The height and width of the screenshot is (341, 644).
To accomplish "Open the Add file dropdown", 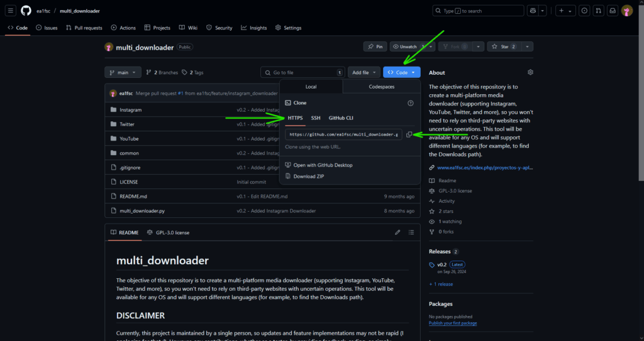I will click(x=364, y=72).
